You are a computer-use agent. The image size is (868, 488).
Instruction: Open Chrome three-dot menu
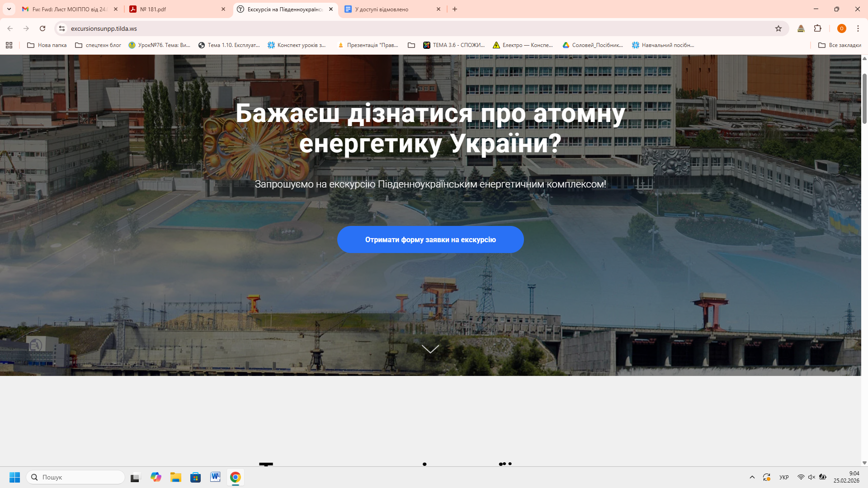(x=858, y=28)
